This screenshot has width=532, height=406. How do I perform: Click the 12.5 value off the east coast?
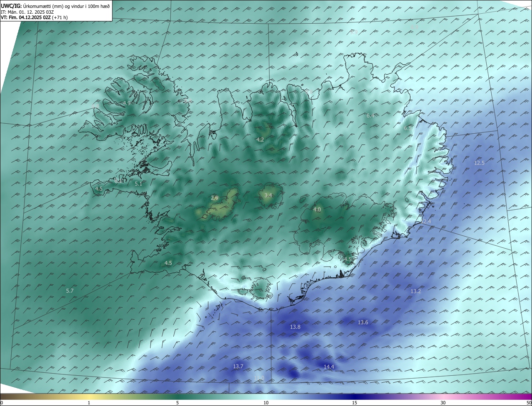479,163
